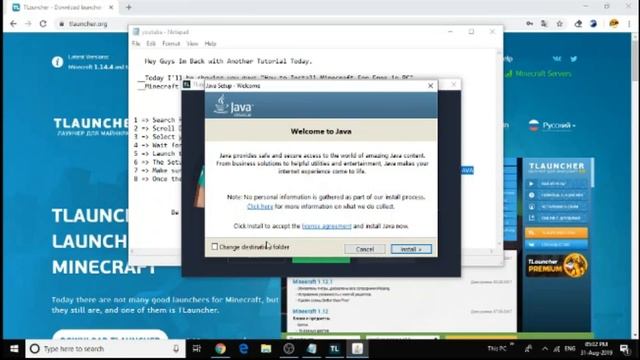The width and height of the screenshot is (640, 360).
Task: Select the TLauncher browser tab
Action: [61, 7]
